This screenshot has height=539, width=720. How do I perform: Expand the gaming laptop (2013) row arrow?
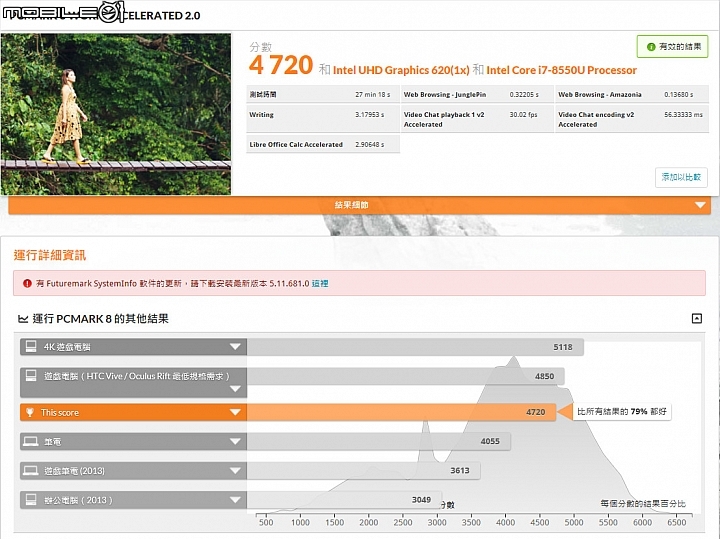pos(235,471)
